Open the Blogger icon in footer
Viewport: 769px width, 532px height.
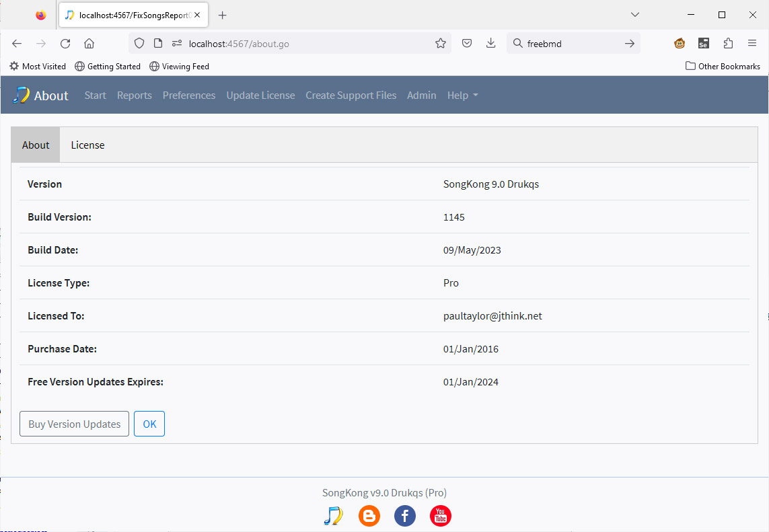click(x=369, y=516)
